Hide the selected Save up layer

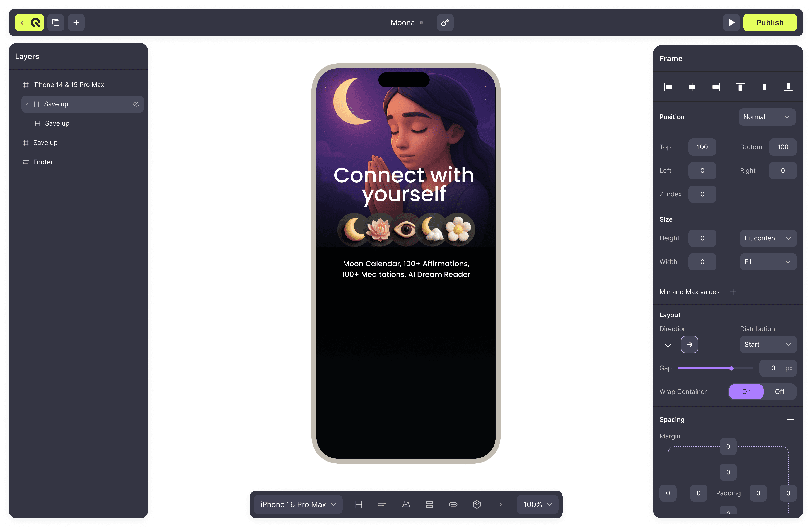[x=136, y=104]
